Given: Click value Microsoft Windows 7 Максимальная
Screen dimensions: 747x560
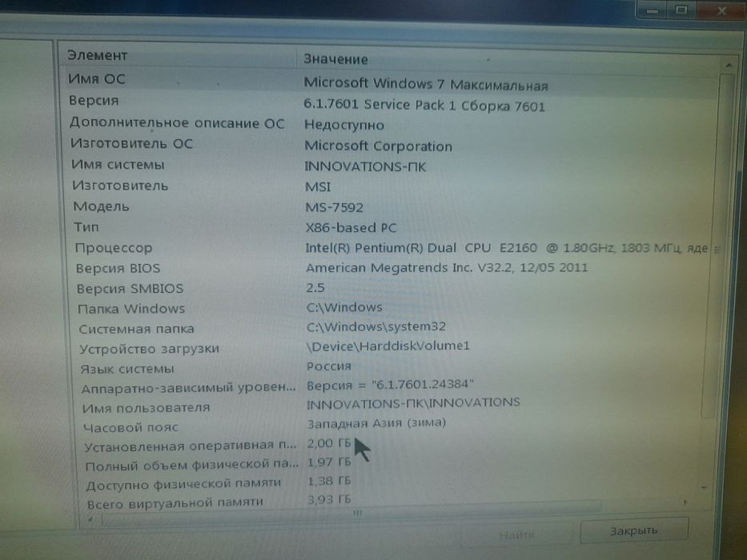Looking at the screenshot, I should (x=426, y=84).
